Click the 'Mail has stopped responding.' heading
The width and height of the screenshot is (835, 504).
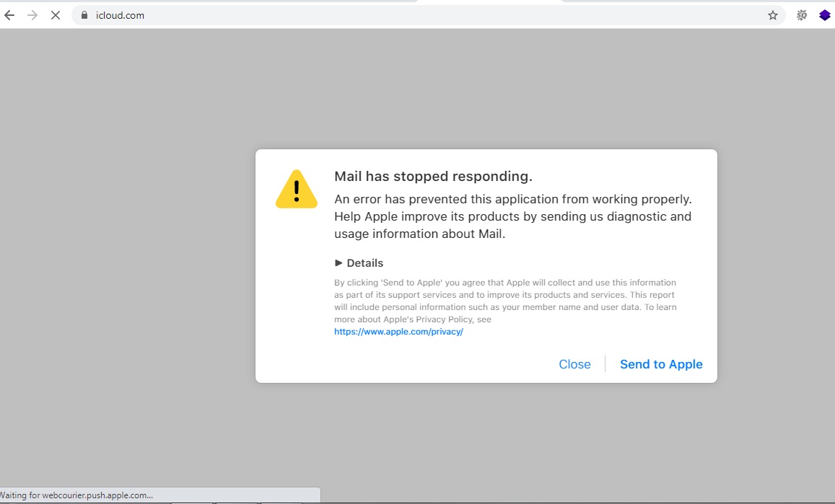point(433,176)
